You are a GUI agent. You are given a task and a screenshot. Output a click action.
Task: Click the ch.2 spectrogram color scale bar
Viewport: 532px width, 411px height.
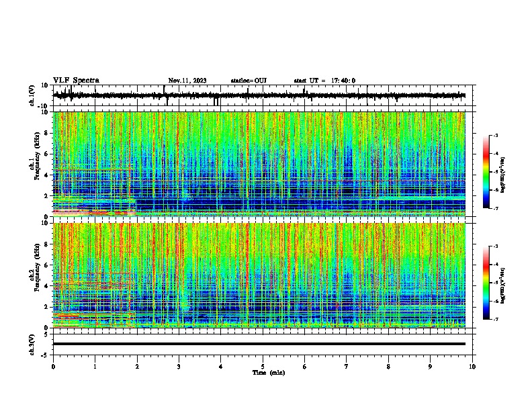[x=486, y=283]
